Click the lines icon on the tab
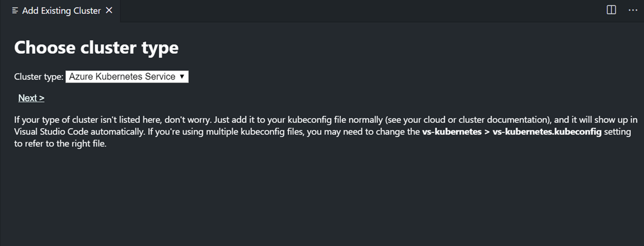Image resolution: width=644 pixels, height=246 pixels. tap(15, 11)
